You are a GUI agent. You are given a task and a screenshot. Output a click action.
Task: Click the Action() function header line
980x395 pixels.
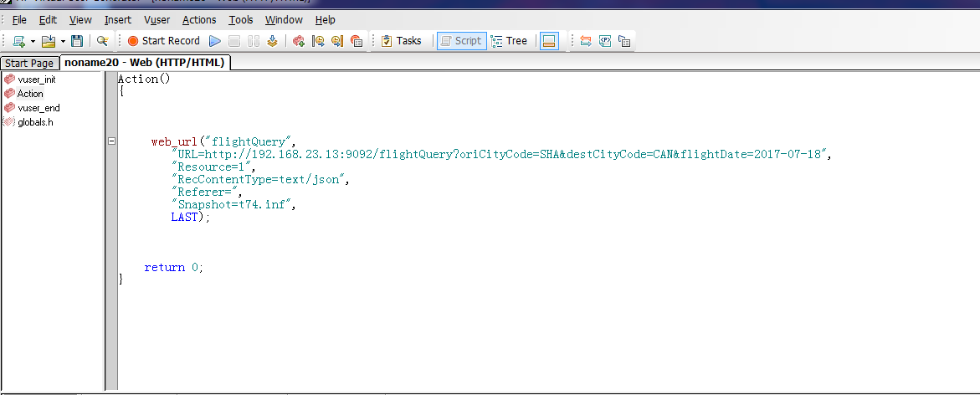144,79
